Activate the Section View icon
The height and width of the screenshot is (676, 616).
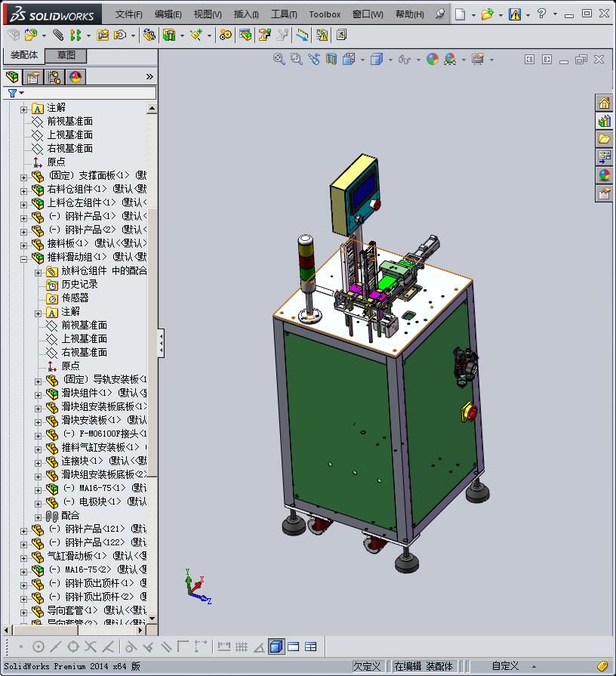[331, 59]
